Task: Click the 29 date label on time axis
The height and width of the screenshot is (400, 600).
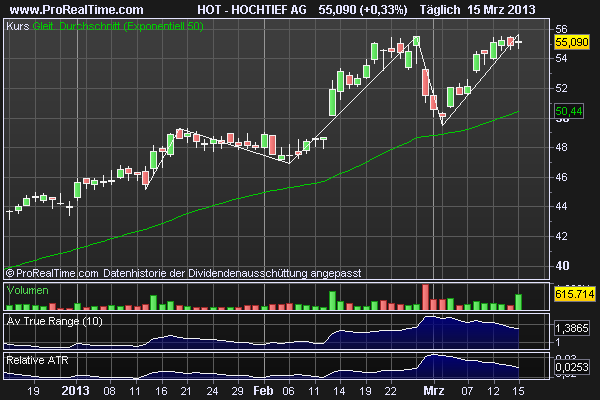Action: (x=237, y=391)
